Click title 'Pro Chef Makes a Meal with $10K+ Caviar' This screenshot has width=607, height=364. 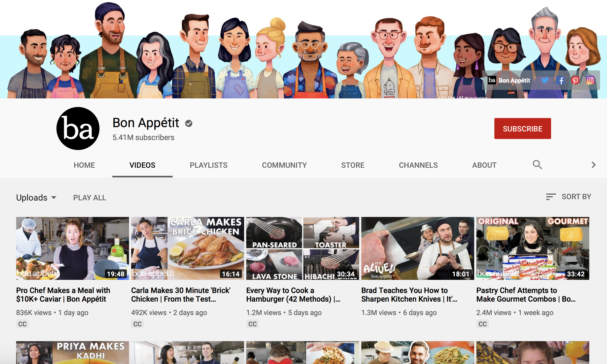63,295
